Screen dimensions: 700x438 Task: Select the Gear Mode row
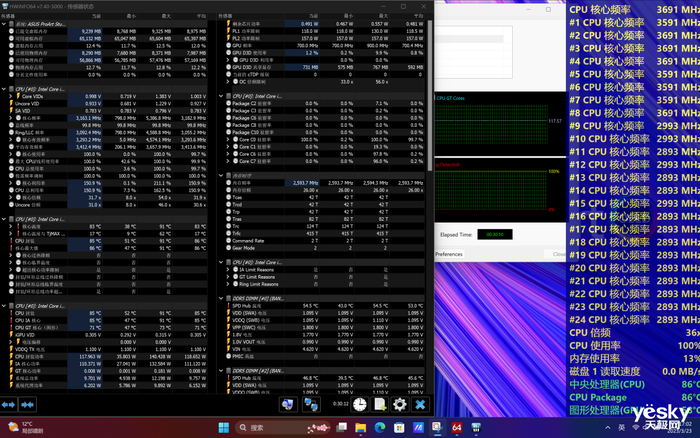pos(321,248)
